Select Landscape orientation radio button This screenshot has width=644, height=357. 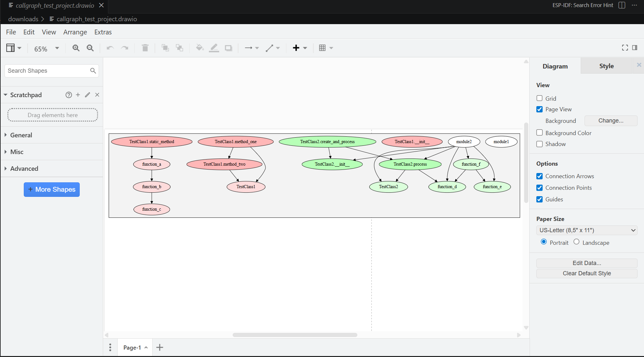[x=577, y=242]
